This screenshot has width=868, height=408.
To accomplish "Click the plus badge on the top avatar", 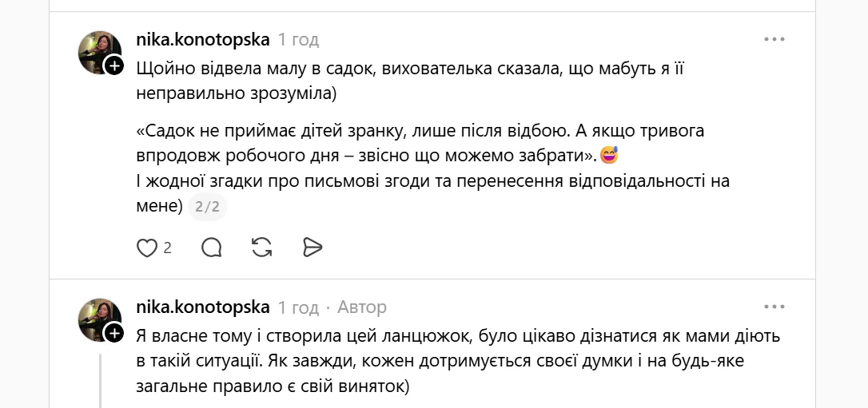I will (x=114, y=65).
